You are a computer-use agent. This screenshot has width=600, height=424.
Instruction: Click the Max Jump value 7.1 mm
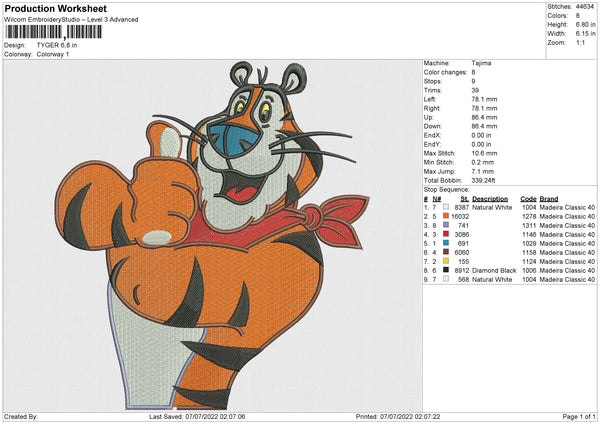[x=483, y=171]
